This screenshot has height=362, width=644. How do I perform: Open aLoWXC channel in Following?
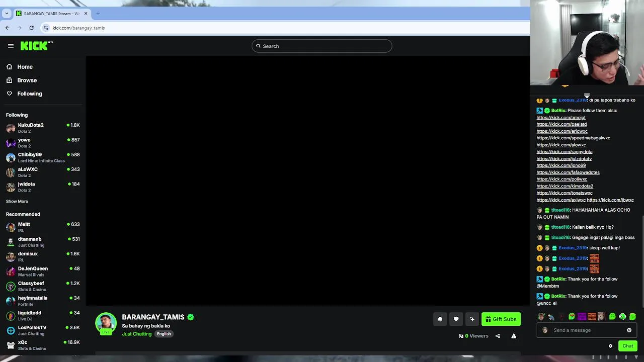(x=43, y=172)
